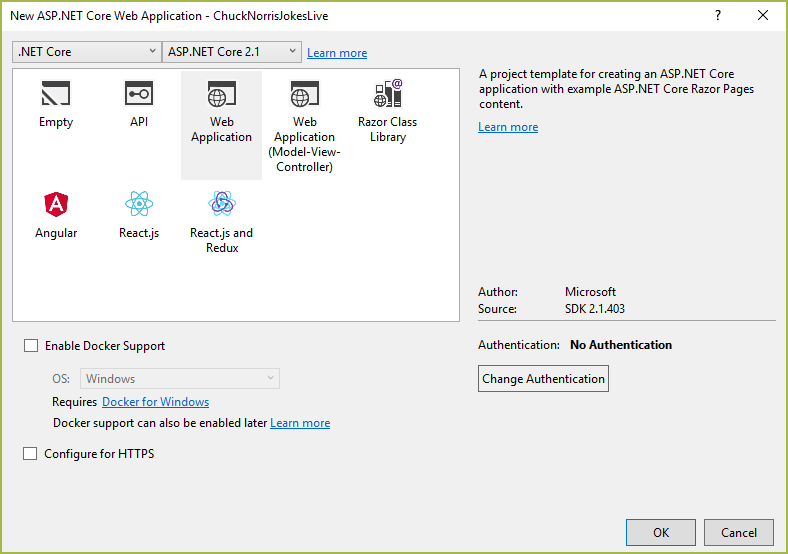Select the React.js template icon
The width and height of the screenshot is (788, 554).
139,205
